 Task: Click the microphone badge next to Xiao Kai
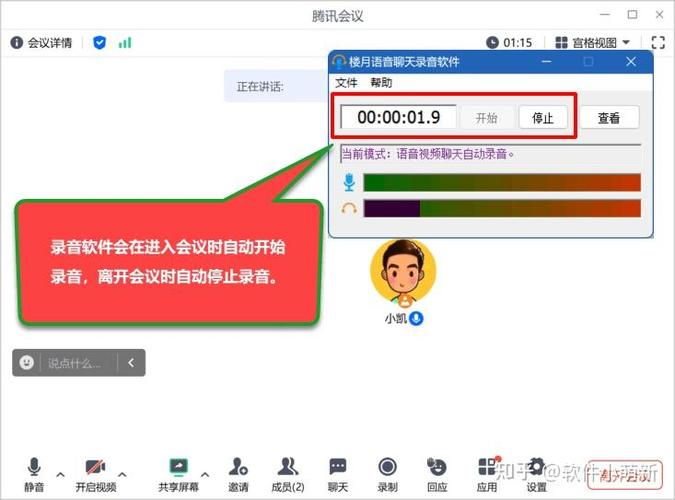pos(416,319)
